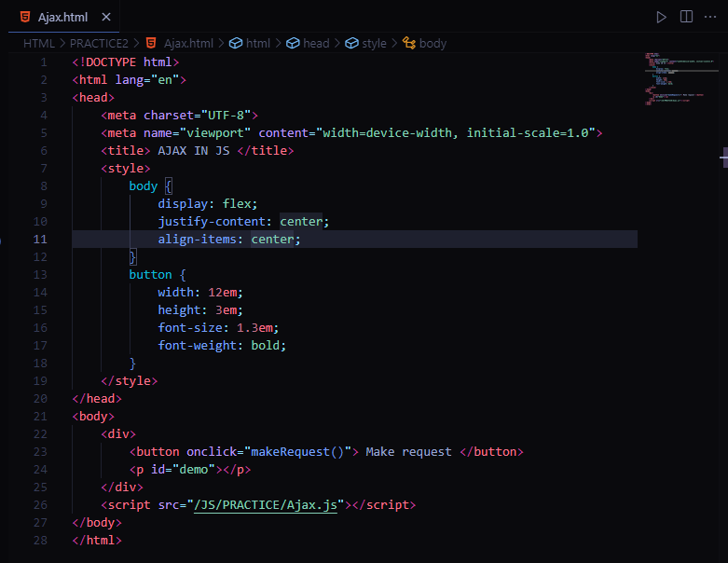The image size is (728, 563).
Task: Click the "viewport" attribute value
Action: tap(215, 132)
